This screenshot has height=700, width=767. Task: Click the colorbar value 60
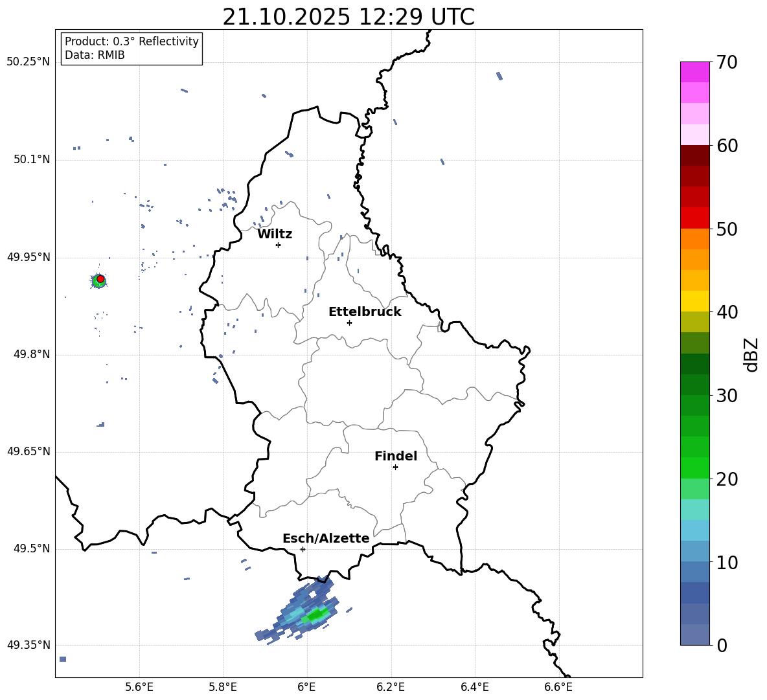(x=727, y=146)
